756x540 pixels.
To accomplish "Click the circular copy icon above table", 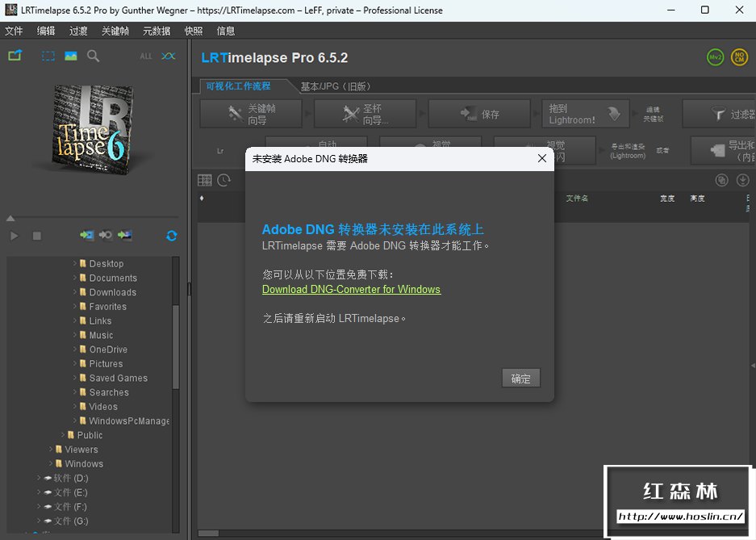I will (721, 180).
